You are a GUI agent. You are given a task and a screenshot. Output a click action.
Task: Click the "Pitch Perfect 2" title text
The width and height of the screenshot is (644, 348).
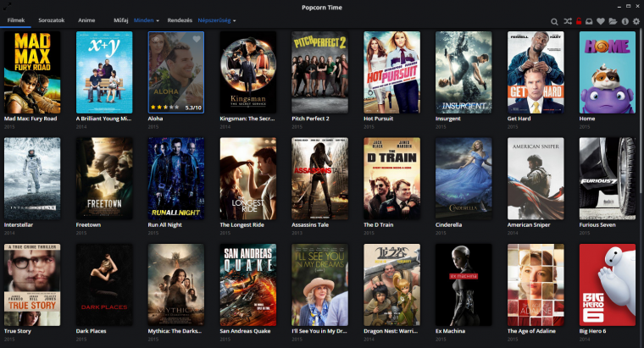[310, 119]
